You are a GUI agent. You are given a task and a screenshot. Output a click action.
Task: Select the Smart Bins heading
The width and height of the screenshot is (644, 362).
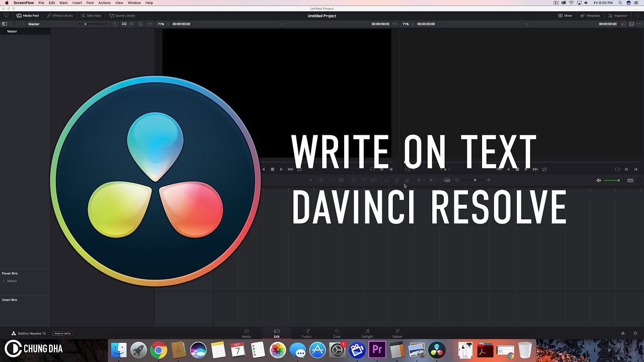tap(10, 300)
